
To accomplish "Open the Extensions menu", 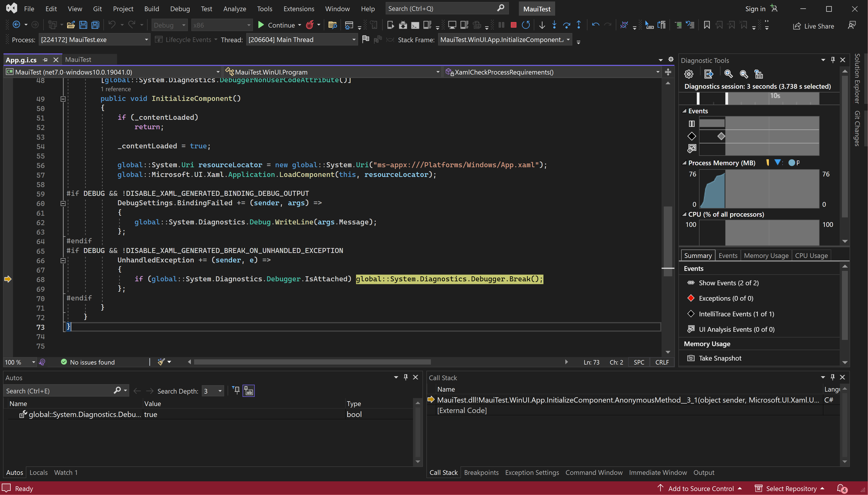I will point(298,8).
